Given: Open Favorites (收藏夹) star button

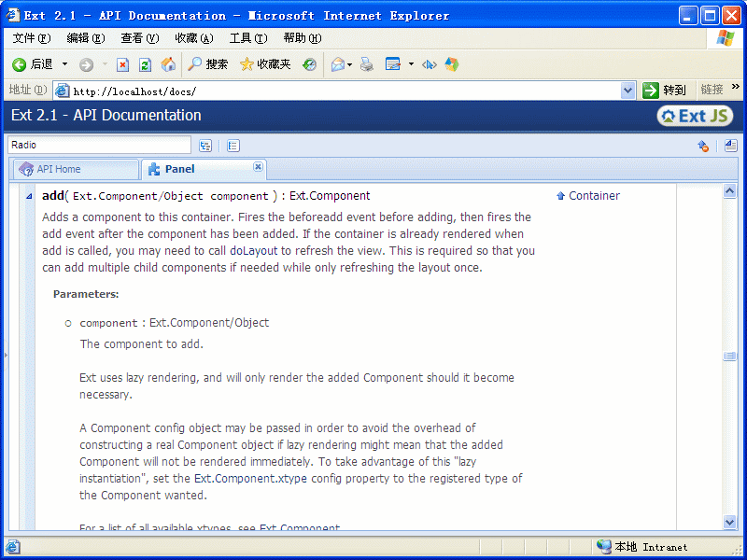Looking at the screenshot, I should coord(265,64).
